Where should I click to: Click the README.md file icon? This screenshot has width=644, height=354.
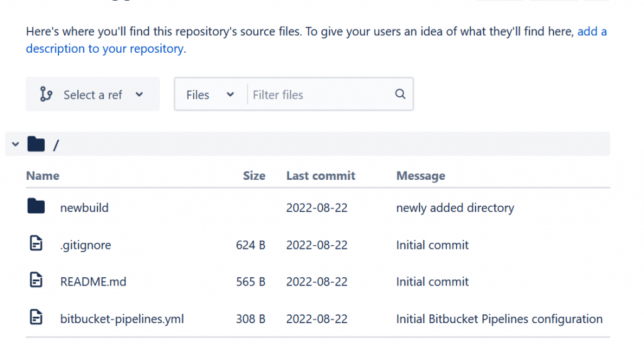pos(36,280)
